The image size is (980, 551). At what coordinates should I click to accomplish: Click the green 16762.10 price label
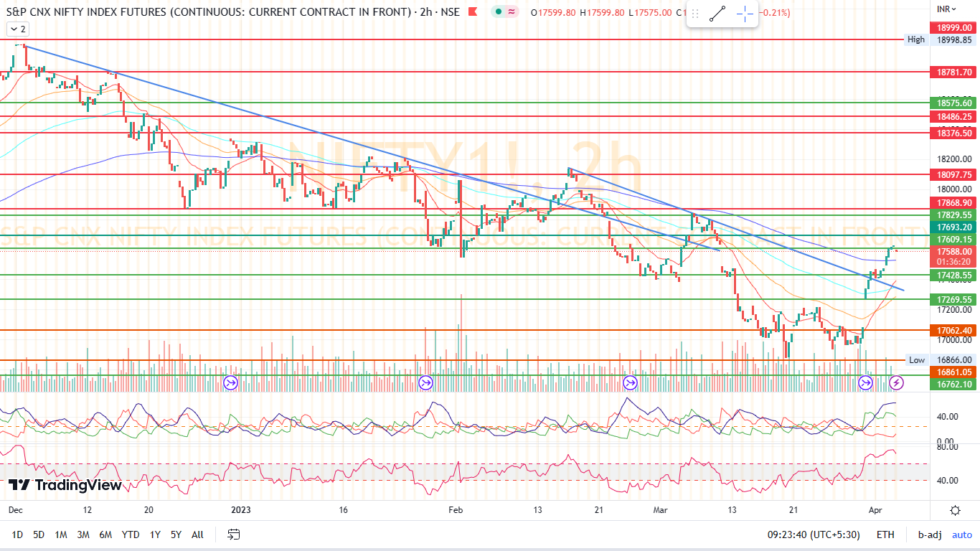pyautogui.click(x=953, y=385)
